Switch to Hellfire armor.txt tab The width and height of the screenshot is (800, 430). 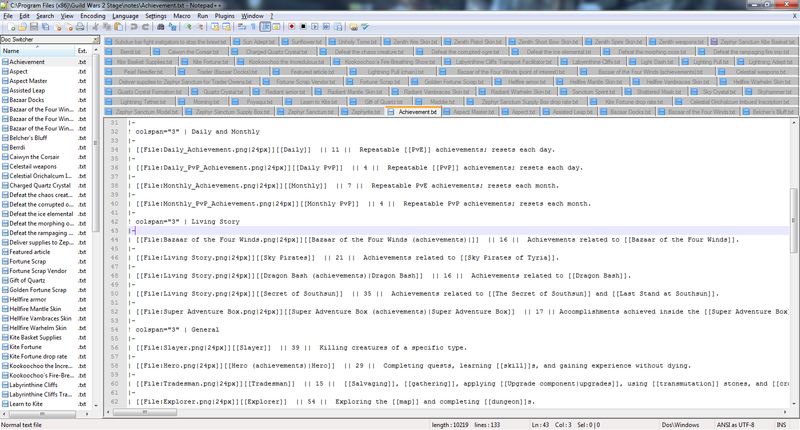(x=522, y=82)
